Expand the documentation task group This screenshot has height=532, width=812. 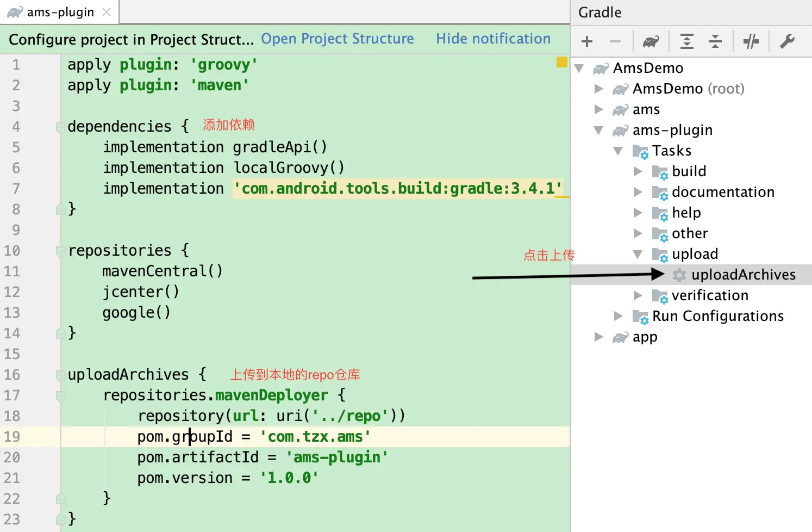(x=638, y=192)
